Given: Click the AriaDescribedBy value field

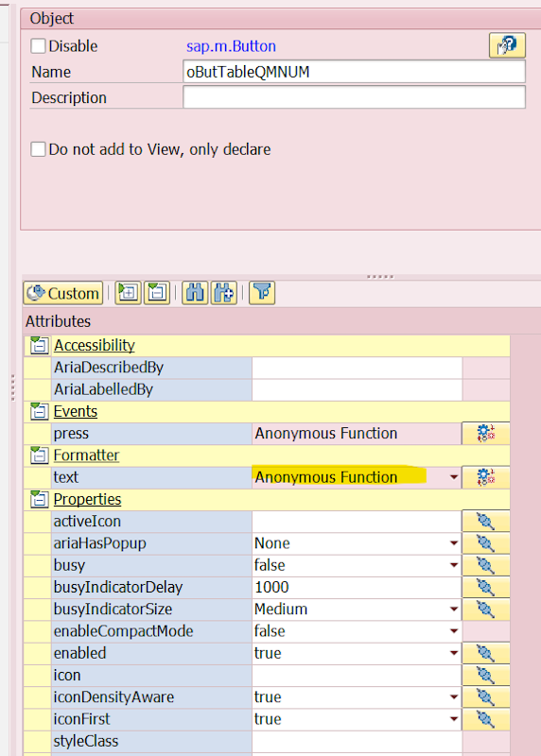Looking at the screenshot, I should [358, 368].
